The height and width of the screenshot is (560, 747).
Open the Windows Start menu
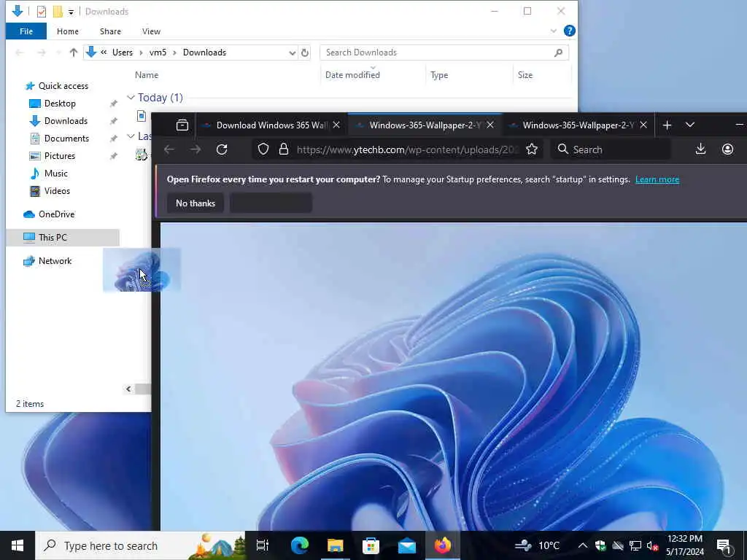[18, 545]
